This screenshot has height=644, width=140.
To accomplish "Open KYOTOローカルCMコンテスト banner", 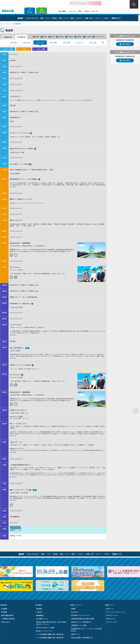I will pyautogui.click(x=88, y=586).
